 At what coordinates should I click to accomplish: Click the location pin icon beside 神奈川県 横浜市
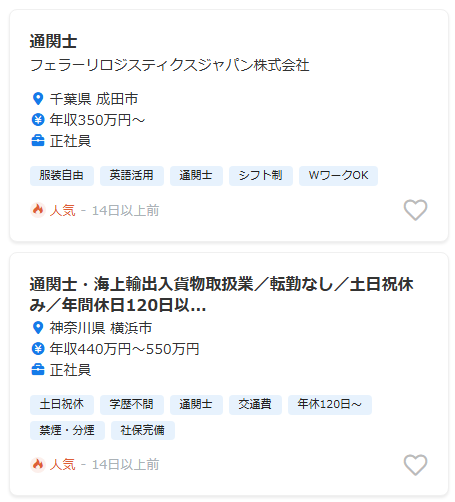click(38, 328)
